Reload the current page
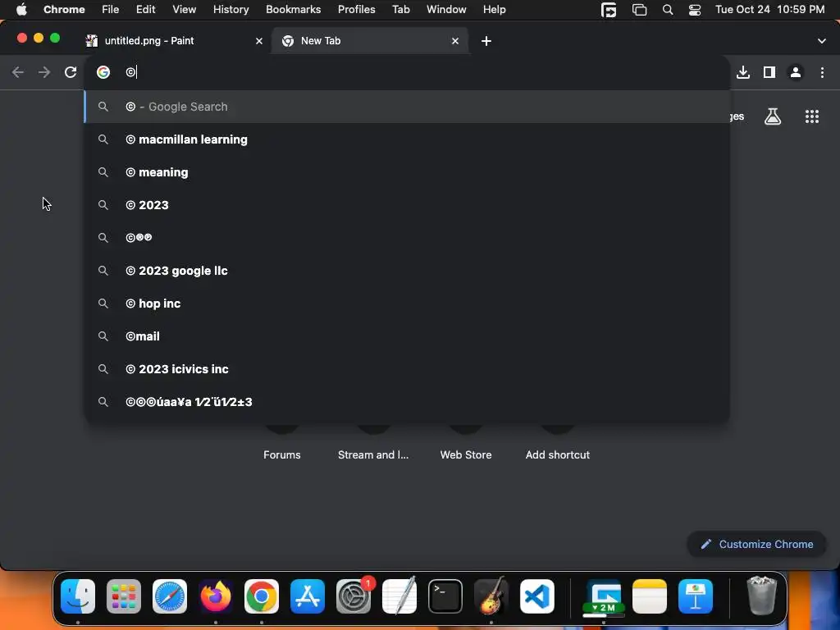Image resolution: width=840 pixels, height=630 pixels. 71,72
